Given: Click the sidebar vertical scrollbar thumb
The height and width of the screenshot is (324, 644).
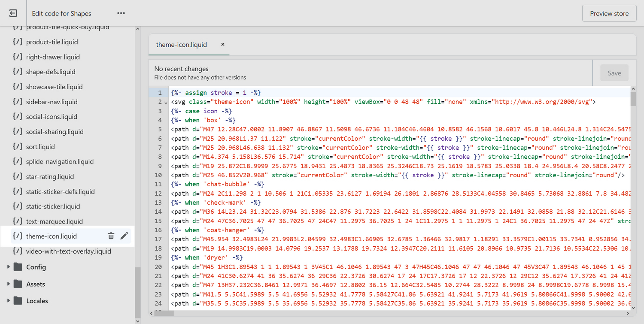Looking at the screenshot, I should click(x=138, y=292).
